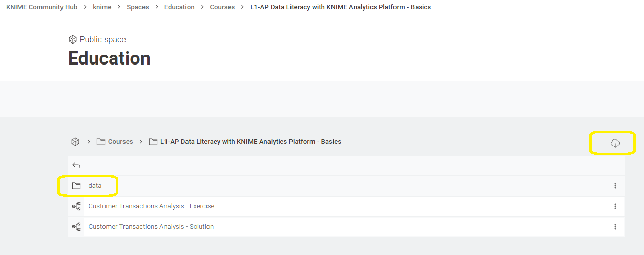644x255 pixels.
Task: Open the three-dot menu for the Solution workflow
Action: (x=615, y=227)
